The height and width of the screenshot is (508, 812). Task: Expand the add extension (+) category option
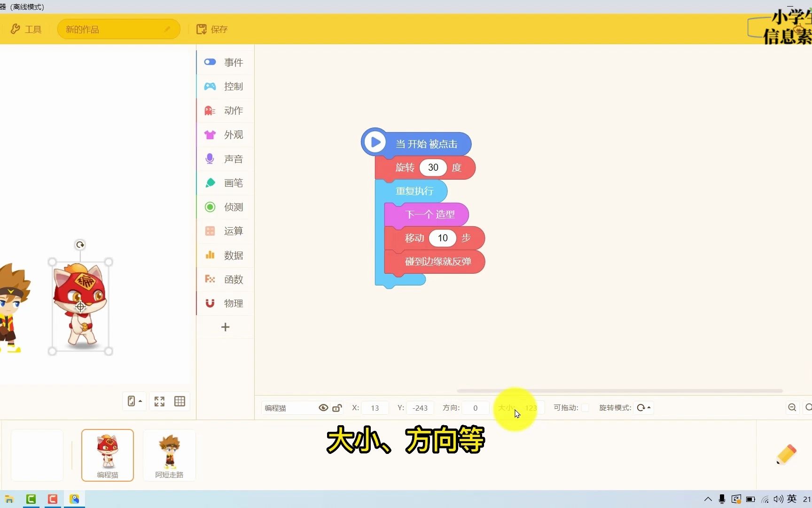pyautogui.click(x=225, y=326)
